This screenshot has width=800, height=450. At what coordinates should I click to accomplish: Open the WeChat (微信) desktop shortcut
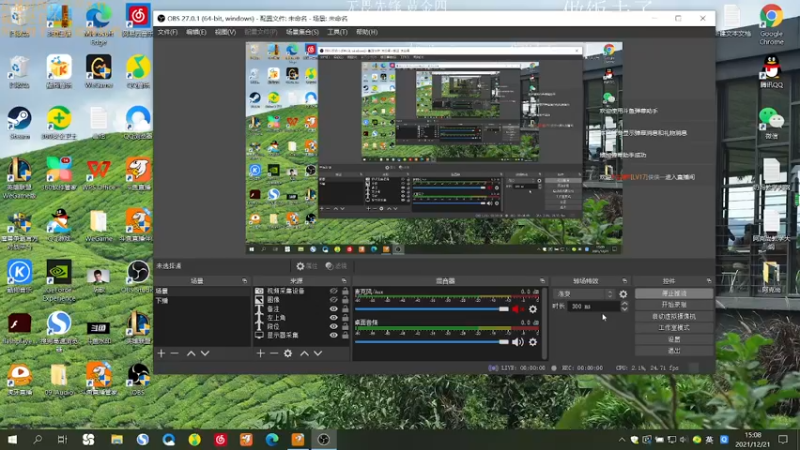coord(771,123)
